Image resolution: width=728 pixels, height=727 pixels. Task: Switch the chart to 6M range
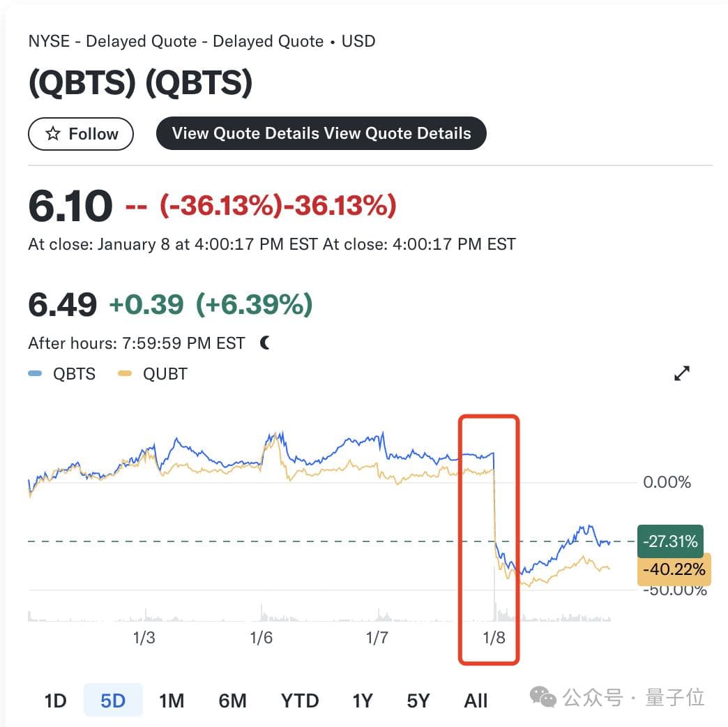pos(232,700)
